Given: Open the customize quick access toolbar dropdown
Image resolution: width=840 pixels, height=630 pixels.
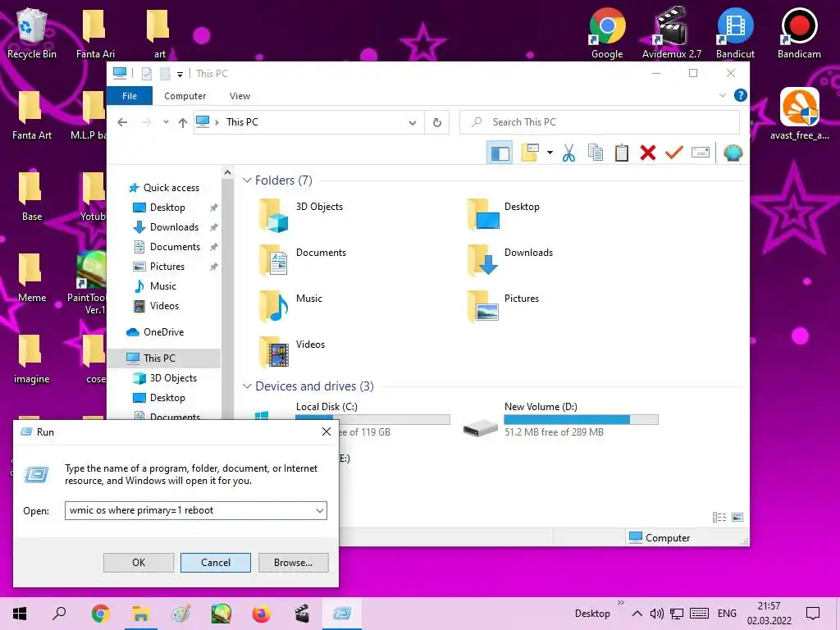Looking at the screenshot, I should [x=180, y=74].
